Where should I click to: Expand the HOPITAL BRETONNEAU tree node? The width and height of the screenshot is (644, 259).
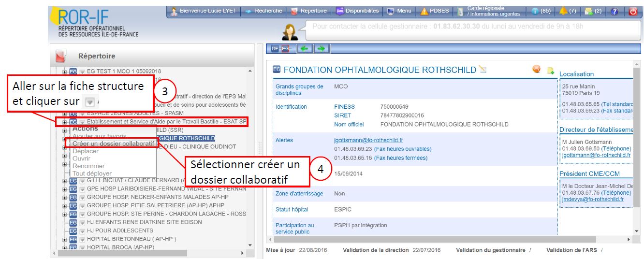pos(65,239)
